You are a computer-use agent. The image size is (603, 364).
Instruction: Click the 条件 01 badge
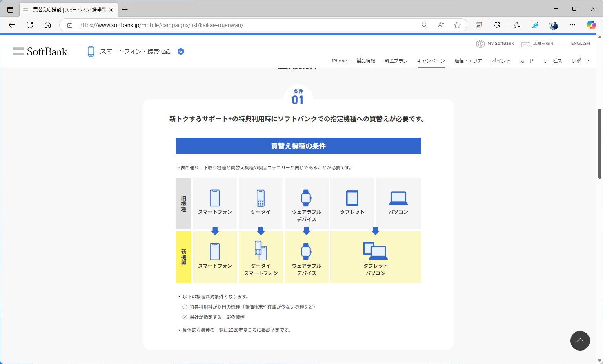(x=298, y=97)
